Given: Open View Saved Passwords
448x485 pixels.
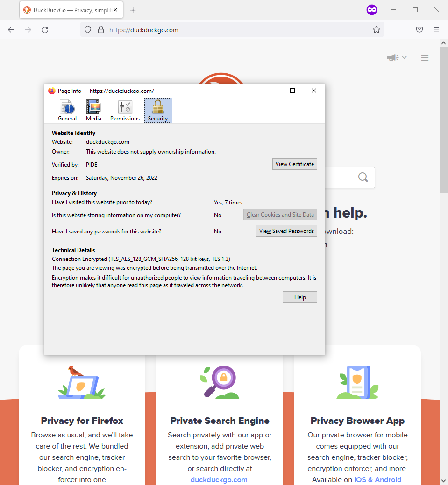Looking at the screenshot, I should (286, 231).
